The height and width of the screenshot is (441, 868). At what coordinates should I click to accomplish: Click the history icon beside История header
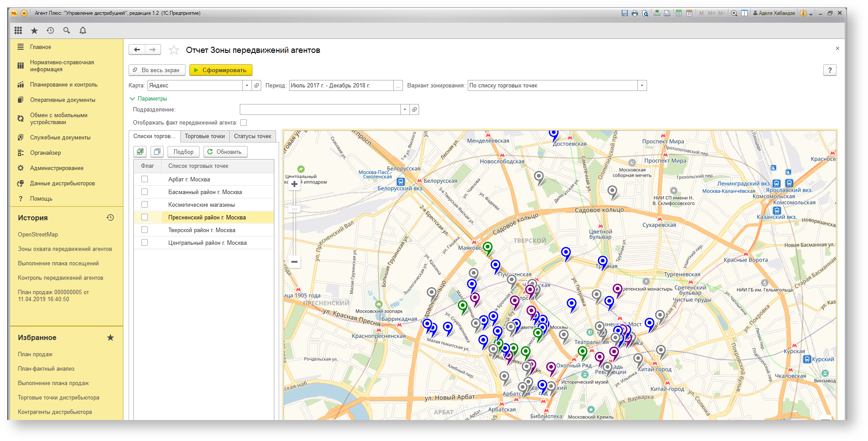110,218
